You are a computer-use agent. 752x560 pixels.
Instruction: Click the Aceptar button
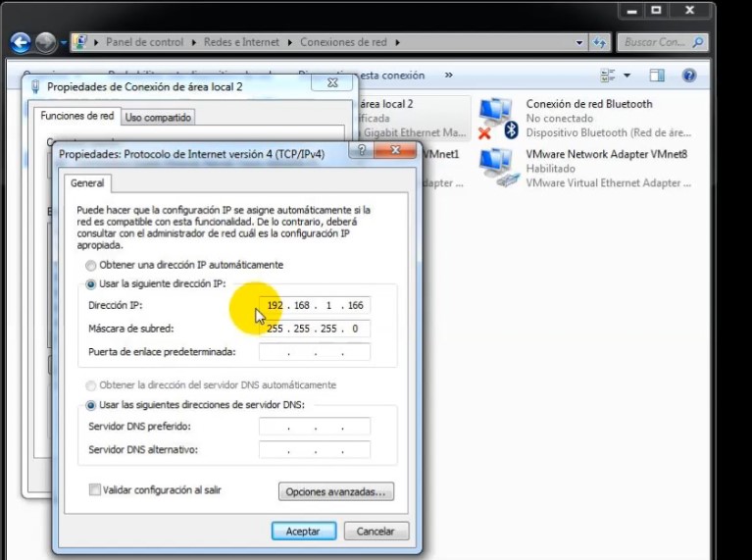click(x=304, y=532)
